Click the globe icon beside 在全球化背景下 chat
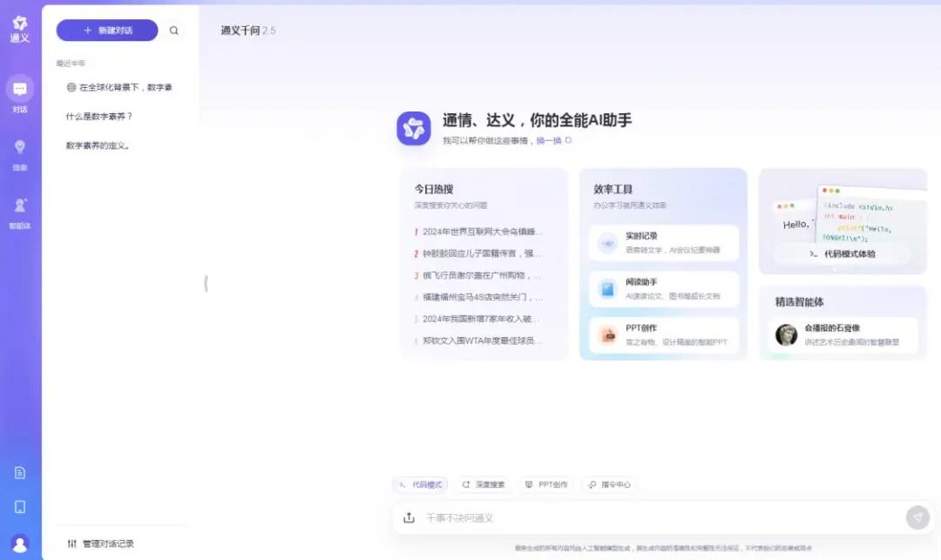Image resolution: width=941 pixels, height=560 pixels. (71, 88)
